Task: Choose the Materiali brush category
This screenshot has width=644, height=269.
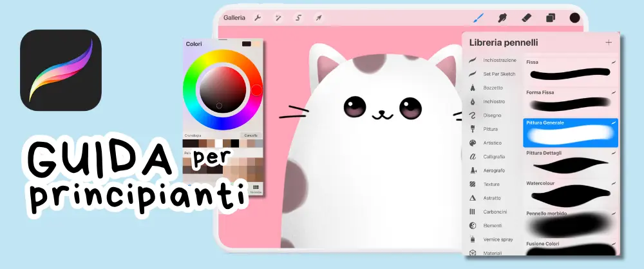Action: pyautogui.click(x=486, y=253)
